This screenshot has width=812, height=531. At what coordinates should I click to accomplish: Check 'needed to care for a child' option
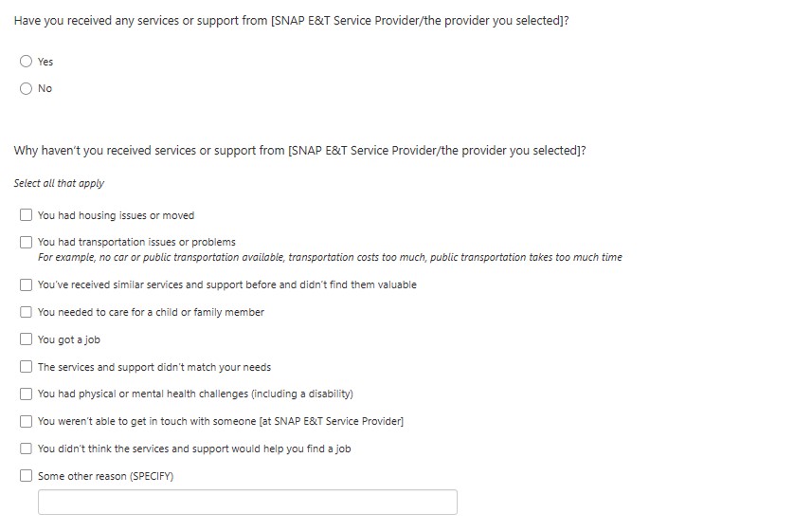click(x=27, y=312)
